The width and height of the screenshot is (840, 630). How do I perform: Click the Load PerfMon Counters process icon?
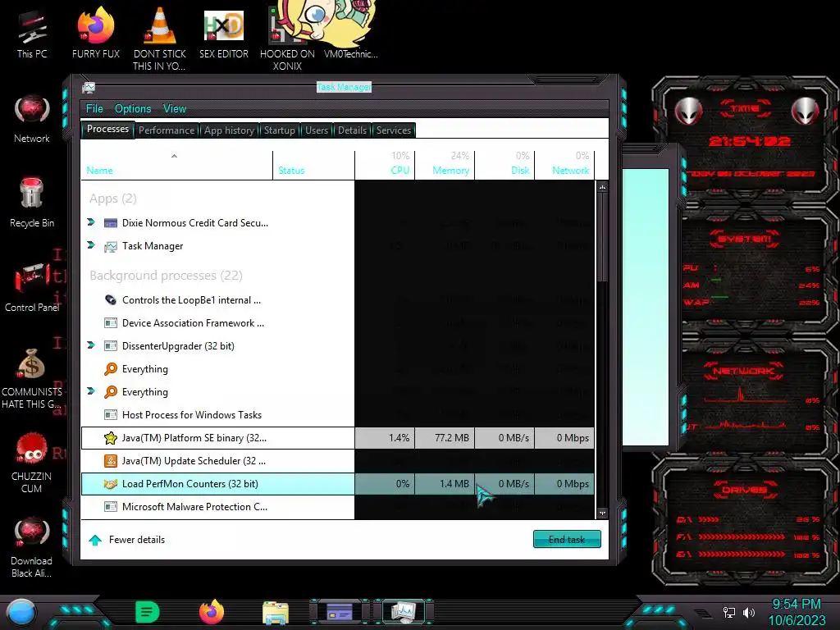[111, 484]
